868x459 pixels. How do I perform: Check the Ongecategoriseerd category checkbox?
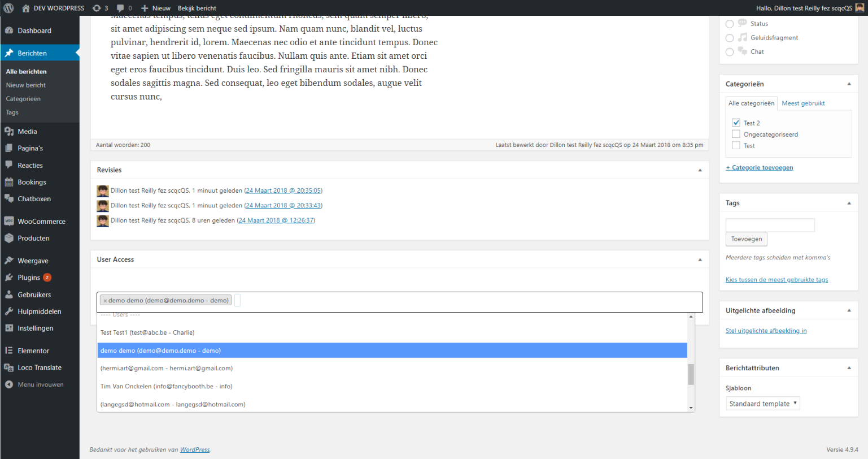(x=736, y=134)
